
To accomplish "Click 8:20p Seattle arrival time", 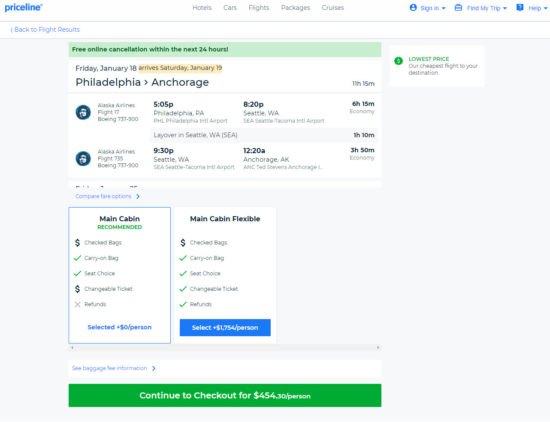I will pos(253,104).
